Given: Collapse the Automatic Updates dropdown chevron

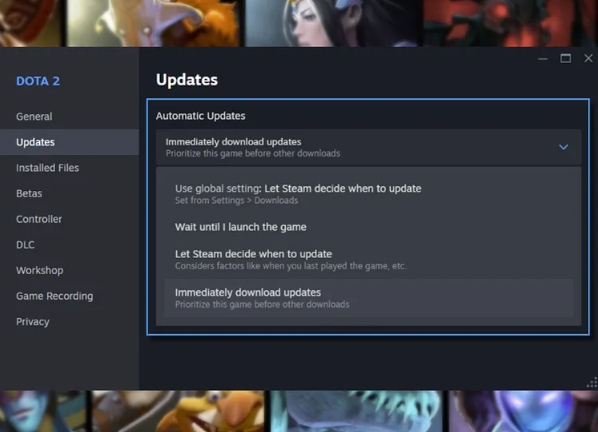Looking at the screenshot, I should point(563,147).
